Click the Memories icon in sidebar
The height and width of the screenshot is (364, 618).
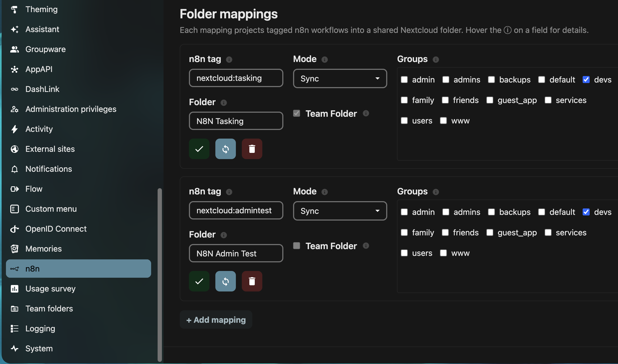click(x=14, y=249)
